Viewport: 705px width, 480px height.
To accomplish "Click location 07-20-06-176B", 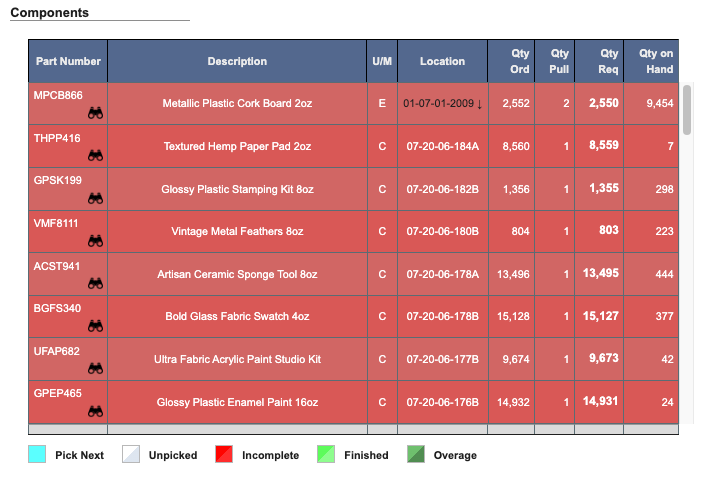I will 442,402.
